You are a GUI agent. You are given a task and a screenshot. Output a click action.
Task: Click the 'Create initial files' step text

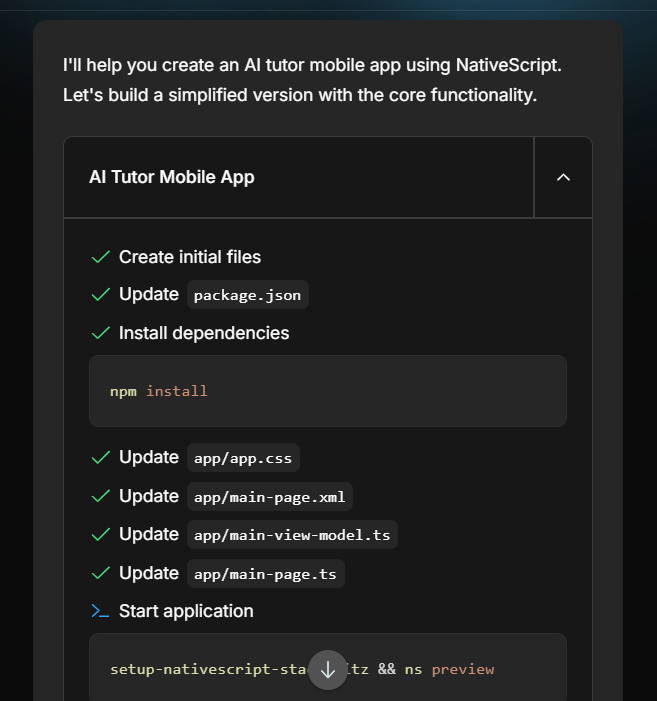pos(190,257)
